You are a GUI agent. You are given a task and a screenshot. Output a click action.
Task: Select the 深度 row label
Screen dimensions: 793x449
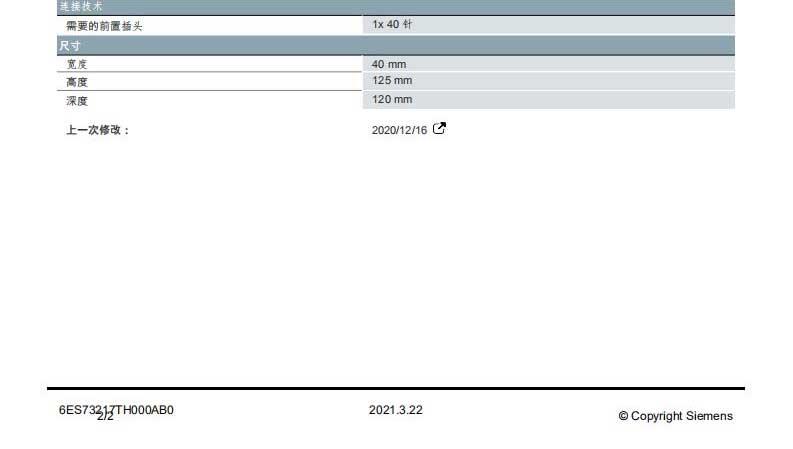click(x=77, y=101)
